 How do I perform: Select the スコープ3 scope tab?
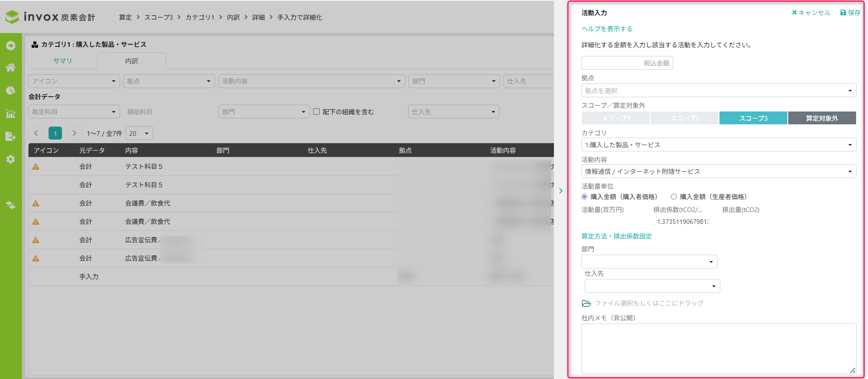(753, 118)
